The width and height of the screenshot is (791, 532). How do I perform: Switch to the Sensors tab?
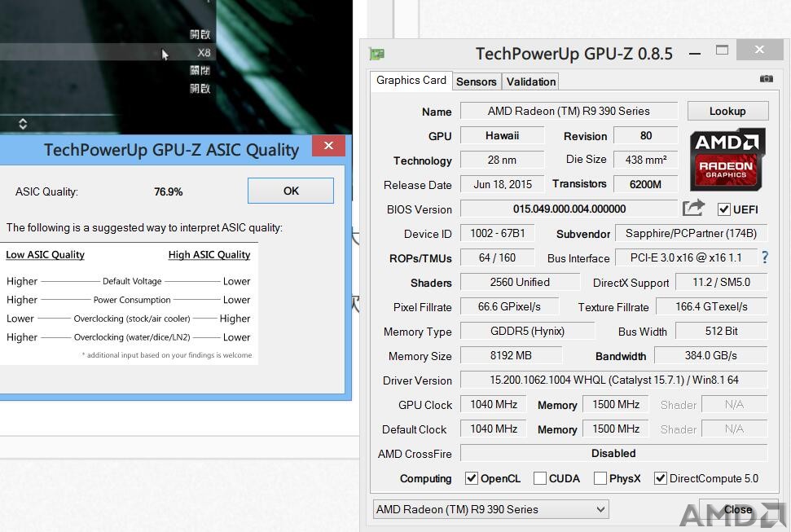click(477, 81)
